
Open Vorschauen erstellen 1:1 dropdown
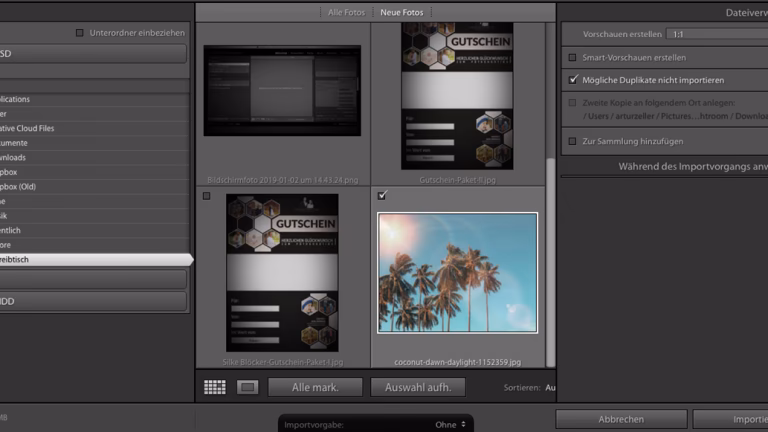point(718,34)
